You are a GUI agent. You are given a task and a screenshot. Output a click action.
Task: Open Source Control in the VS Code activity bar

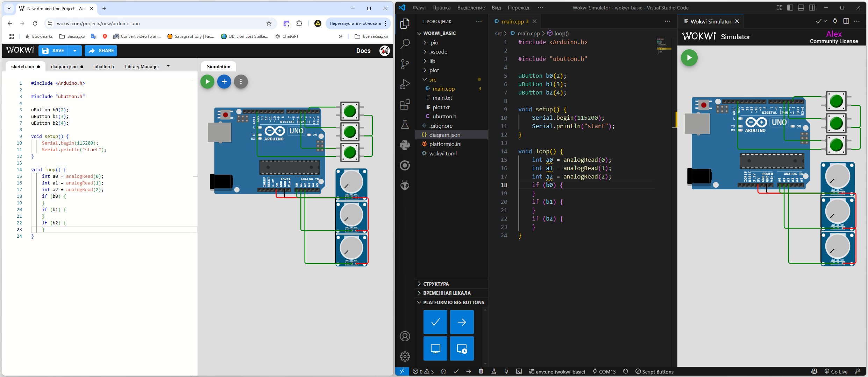pyautogui.click(x=405, y=64)
